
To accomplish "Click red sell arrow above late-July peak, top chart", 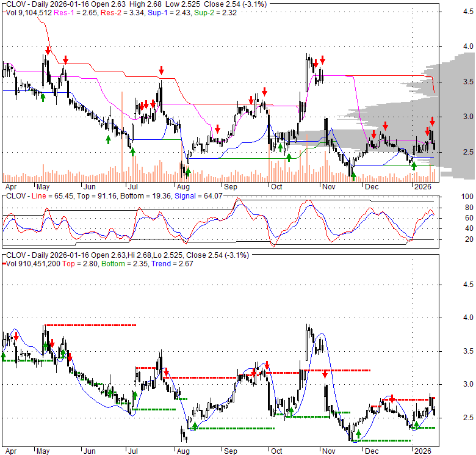I will coord(161,70).
